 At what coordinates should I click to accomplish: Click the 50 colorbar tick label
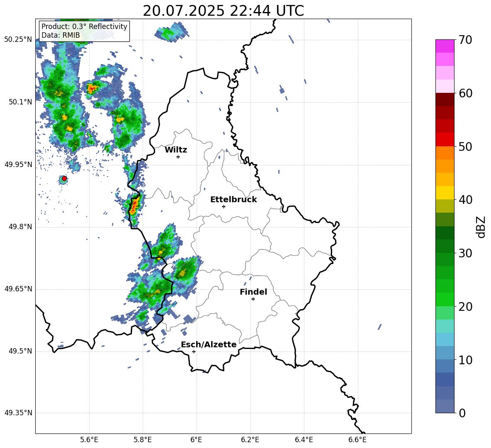465,147
